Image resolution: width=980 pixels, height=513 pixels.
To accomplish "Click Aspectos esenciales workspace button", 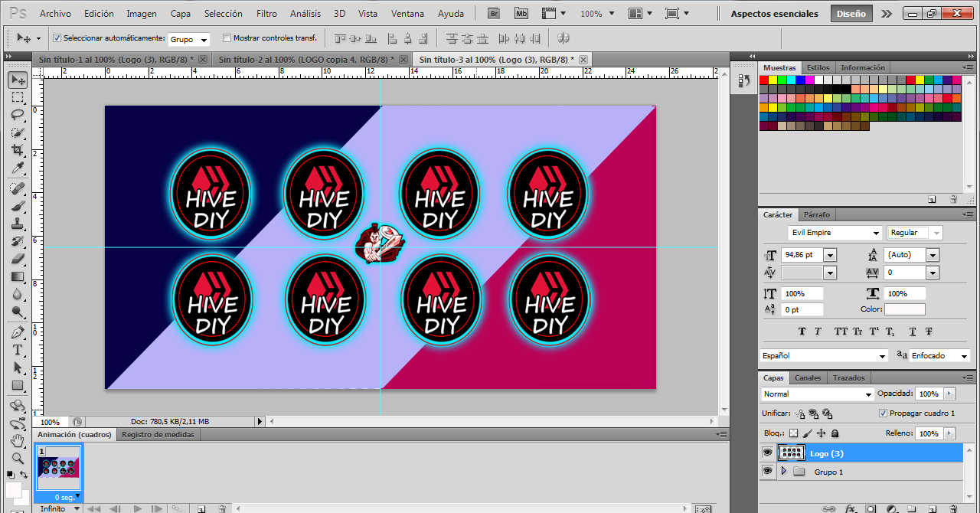I will pos(774,14).
